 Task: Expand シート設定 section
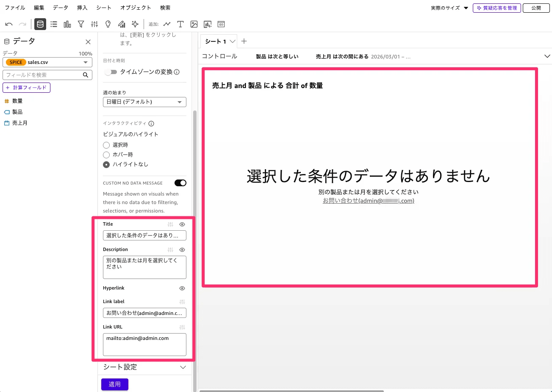pyautogui.click(x=144, y=367)
